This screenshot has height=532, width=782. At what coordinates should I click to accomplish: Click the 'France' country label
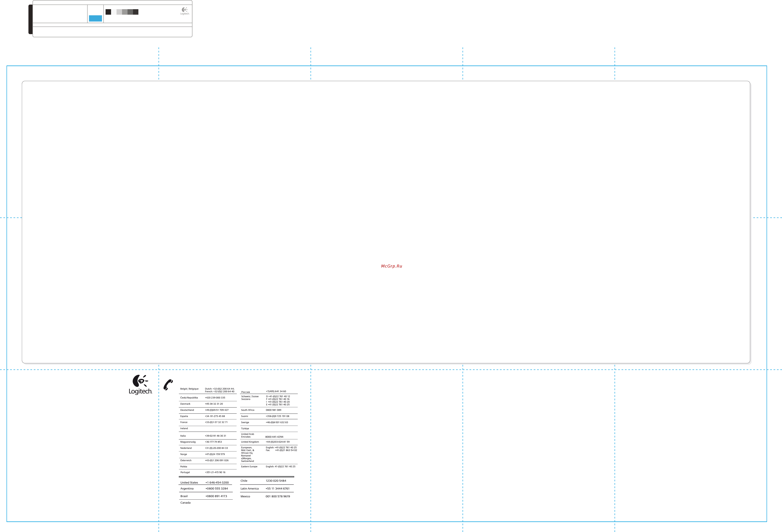point(184,422)
